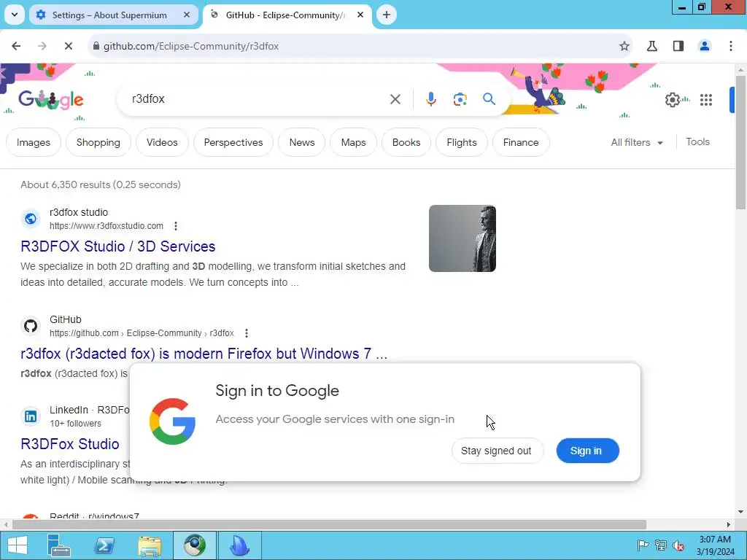Click the address bar URL field

(x=360, y=46)
